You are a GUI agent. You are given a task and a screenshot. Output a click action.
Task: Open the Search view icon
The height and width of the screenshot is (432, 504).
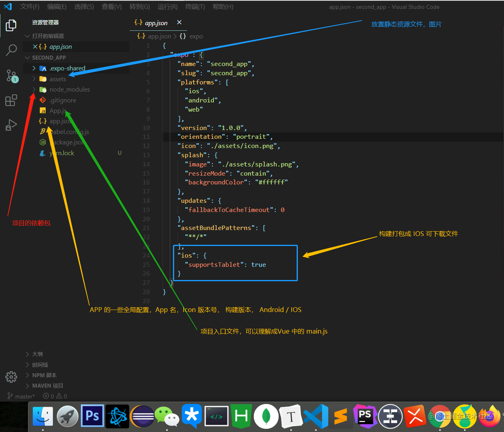point(11,50)
